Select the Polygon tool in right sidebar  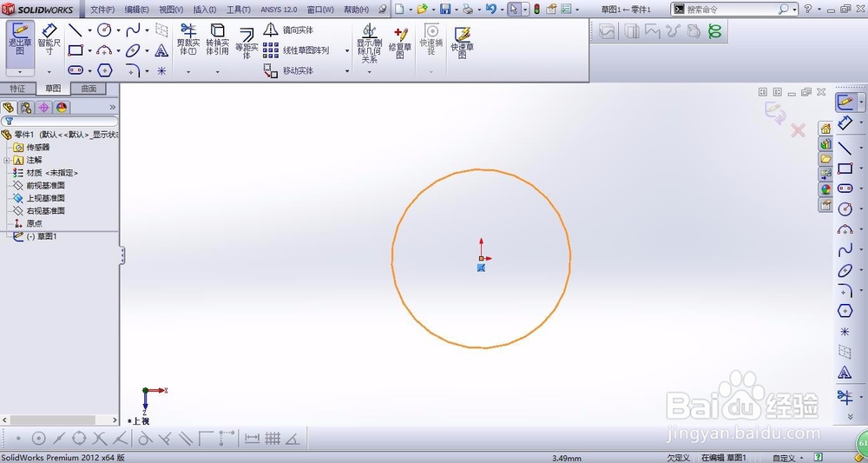845,311
